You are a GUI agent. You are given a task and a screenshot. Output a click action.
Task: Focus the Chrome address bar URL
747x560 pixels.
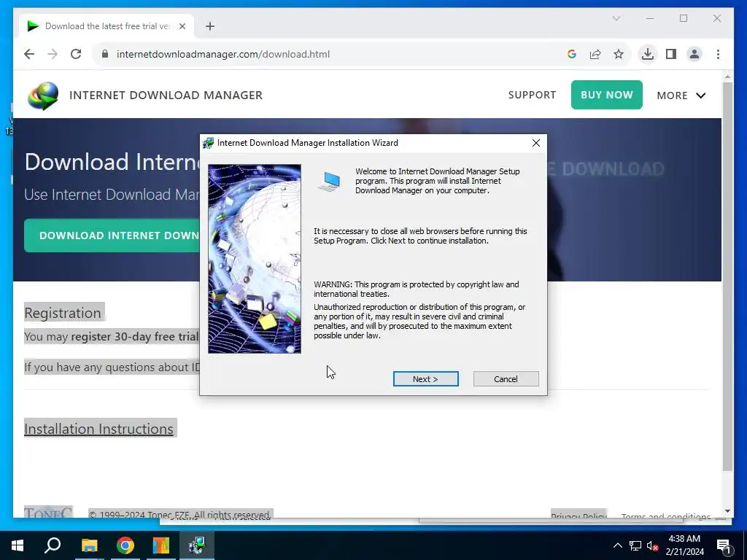pyautogui.click(x=223, y=54)
